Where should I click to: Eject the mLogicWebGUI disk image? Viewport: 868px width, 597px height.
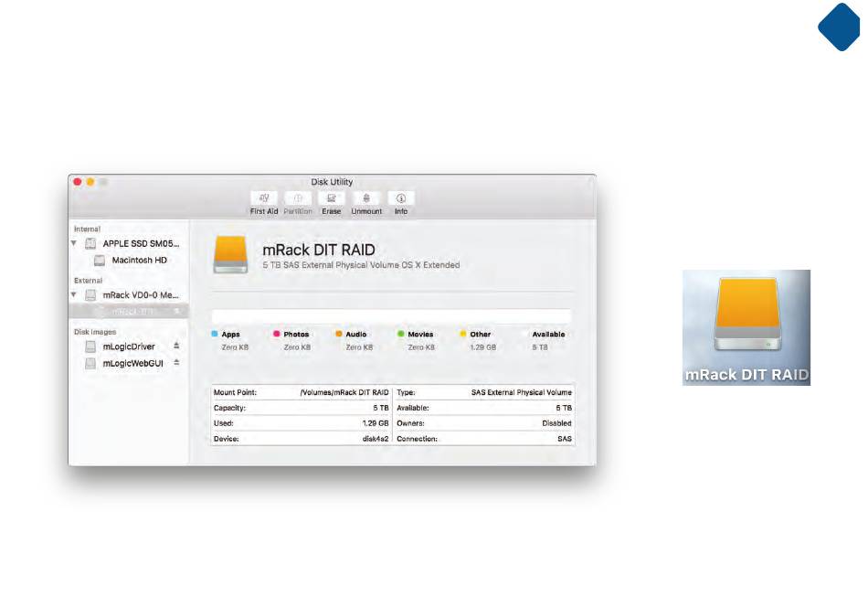coord(176,363)
